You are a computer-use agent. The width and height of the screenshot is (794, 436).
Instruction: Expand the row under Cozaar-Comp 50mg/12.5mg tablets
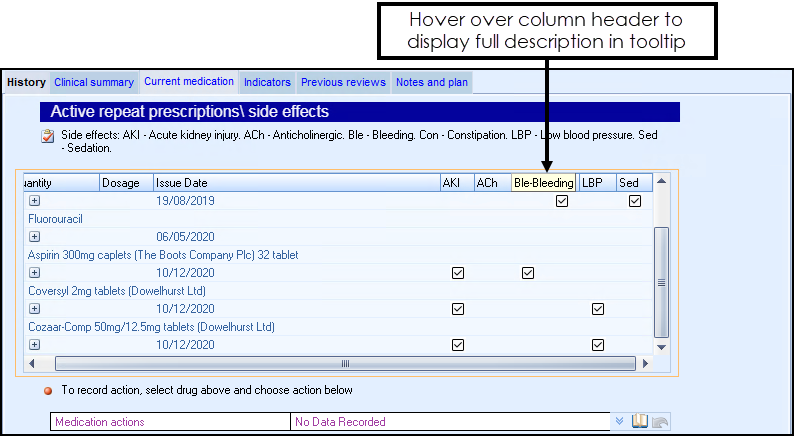point(34,345)
